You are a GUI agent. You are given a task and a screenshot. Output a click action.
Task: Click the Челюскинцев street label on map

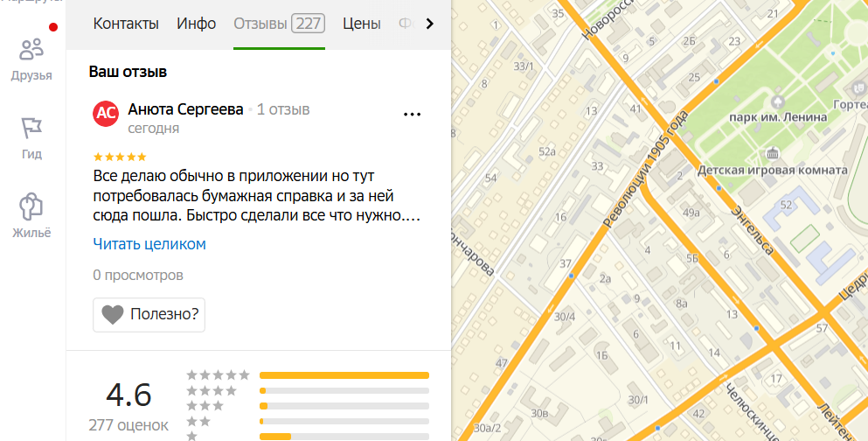coord(751,411)
